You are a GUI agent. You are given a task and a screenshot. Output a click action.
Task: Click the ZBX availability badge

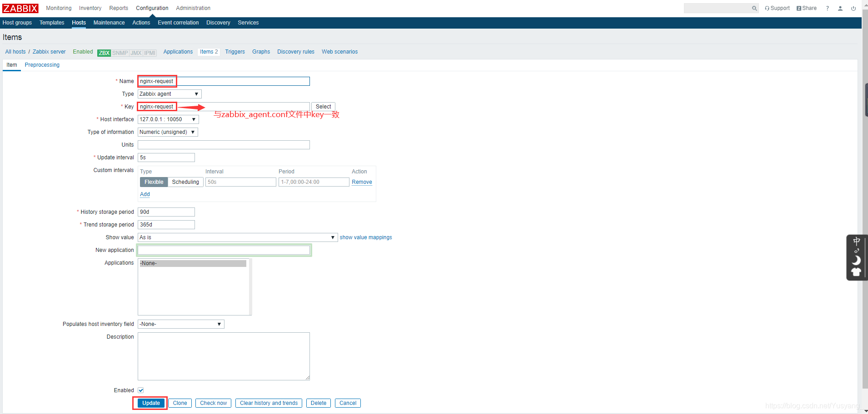pyautogui.click(x=104, y=53)
